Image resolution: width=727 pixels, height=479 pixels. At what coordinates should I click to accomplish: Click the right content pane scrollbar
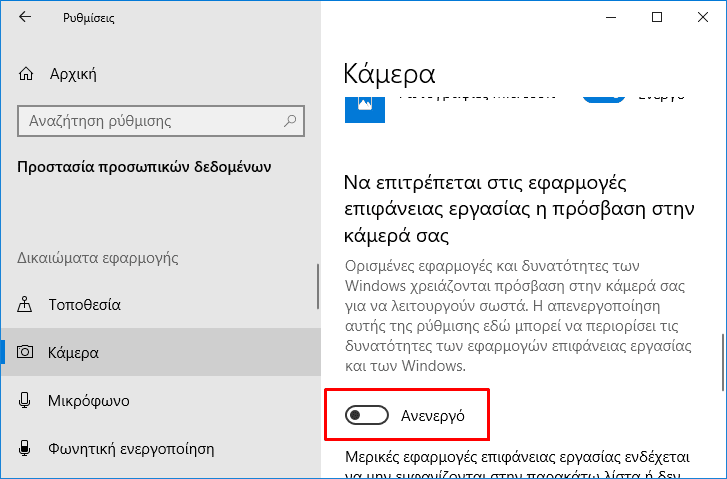(x=723, y=362)
